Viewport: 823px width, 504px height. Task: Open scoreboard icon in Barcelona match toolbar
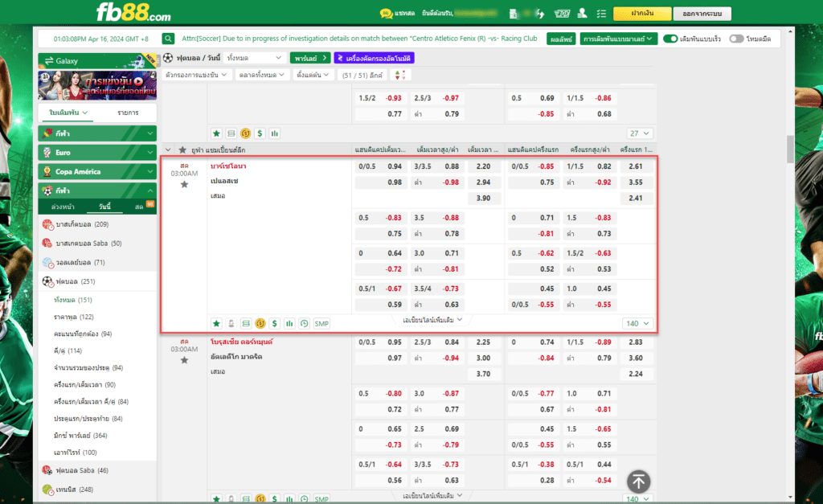point(246,323)
